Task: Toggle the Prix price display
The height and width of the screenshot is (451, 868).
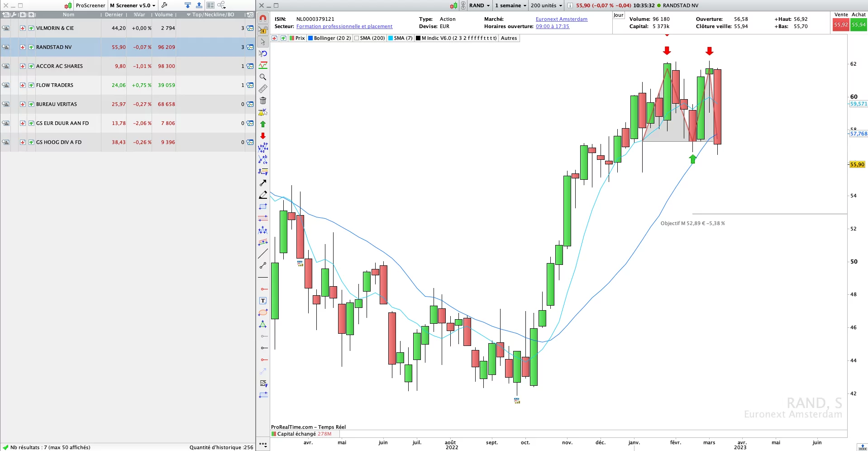Action: coord(297,38)
